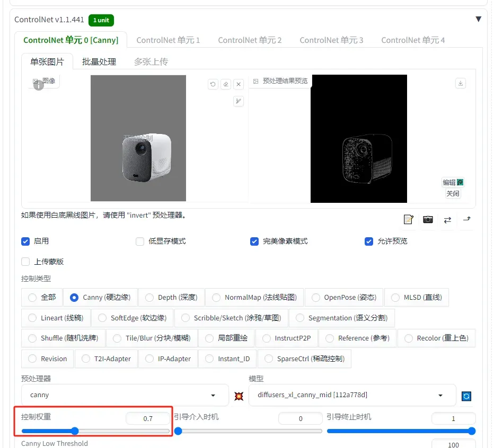
Task: Click the projector source image thumbnail
Action: pos(138,138)
